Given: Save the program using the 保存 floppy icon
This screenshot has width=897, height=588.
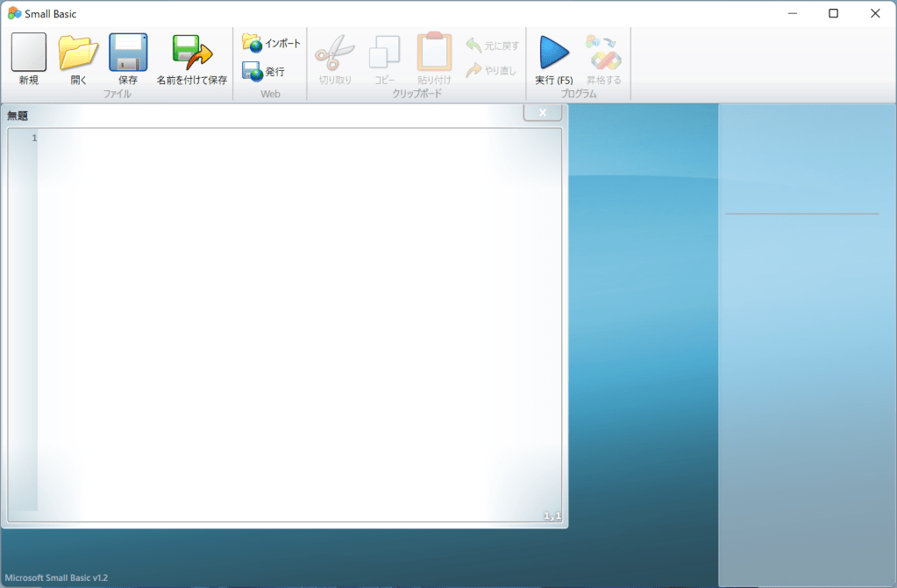Looking at the screenshot, I should pos(128,53).
